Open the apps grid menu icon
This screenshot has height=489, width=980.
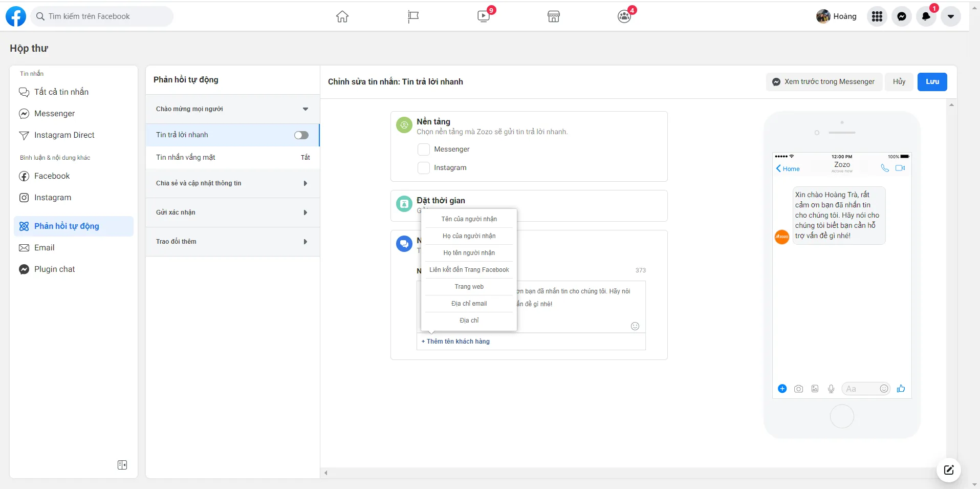click(877, 16)
